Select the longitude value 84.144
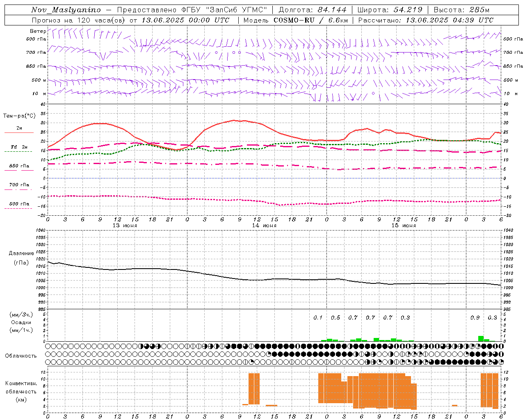The image size is (525, 420). [x=332, y=10]
